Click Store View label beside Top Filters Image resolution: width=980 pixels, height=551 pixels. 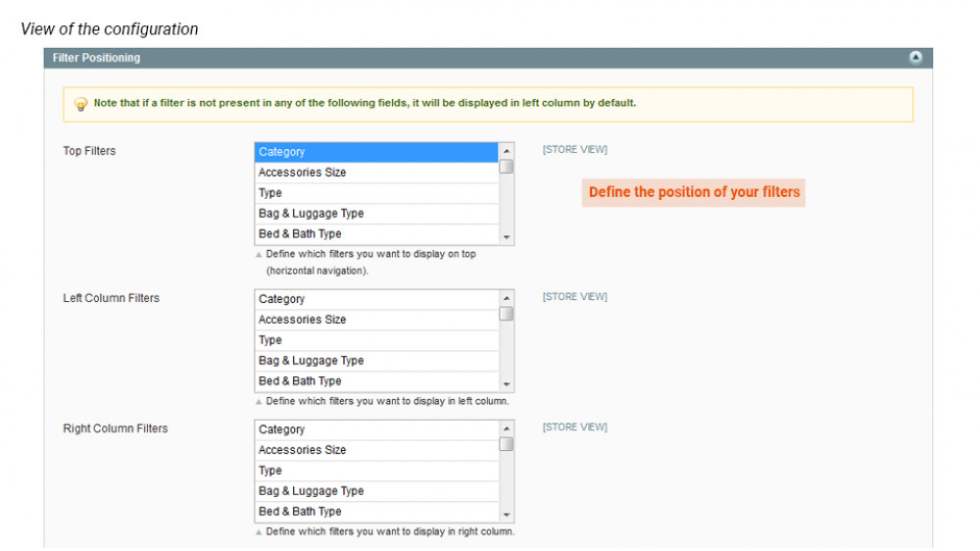pyautogui.click(x=574, y=150)
